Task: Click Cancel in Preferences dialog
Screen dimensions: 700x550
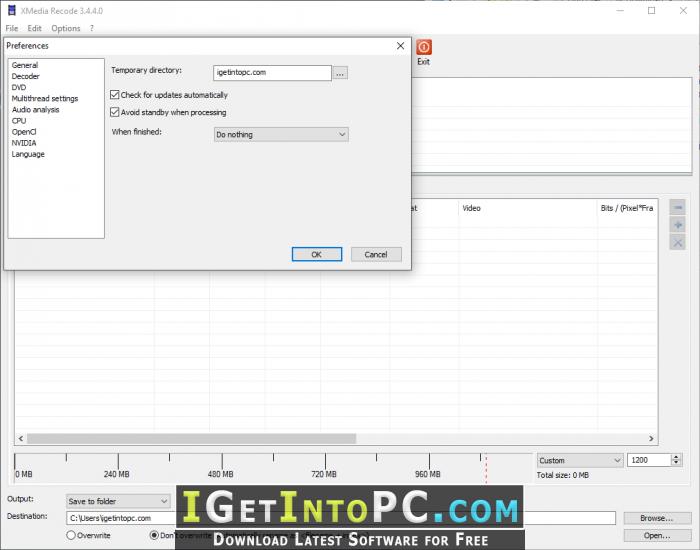Action: click(376, 254)
